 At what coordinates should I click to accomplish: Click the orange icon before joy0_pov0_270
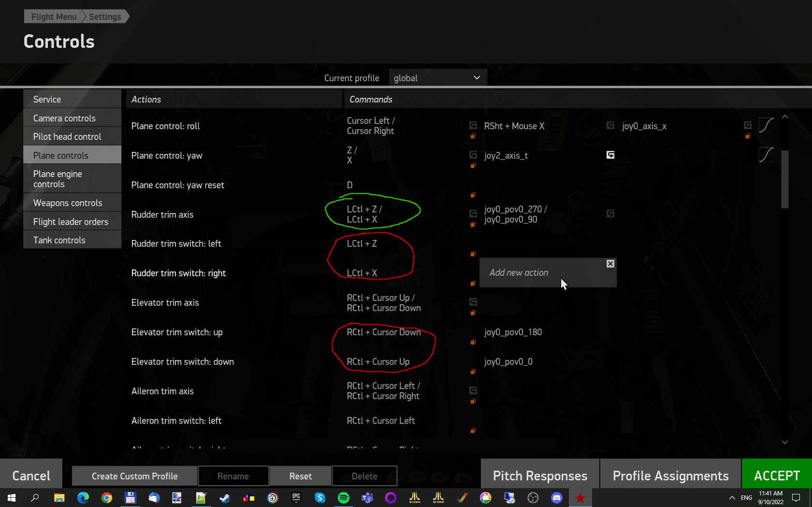(x=473, y=225)
